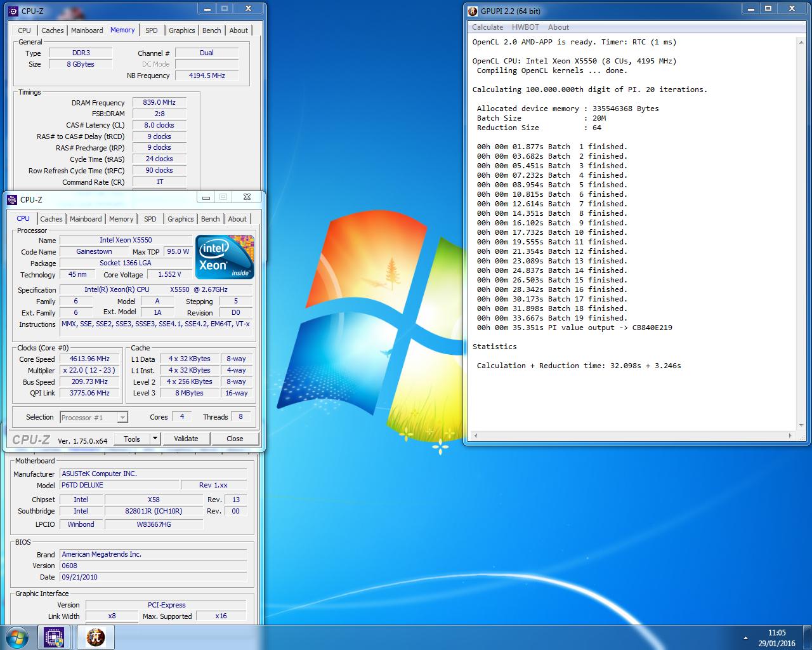The image size is (812, 650).
Task: Open the Calculate menu in GPUPI
Action: (x=488, y=27)
